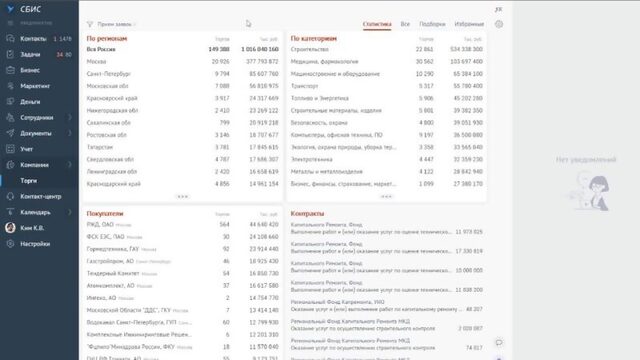The width and height of the screenshot is (640, 360).
Task: Select the Московская обл region row
Action: [x=182, y=86]
